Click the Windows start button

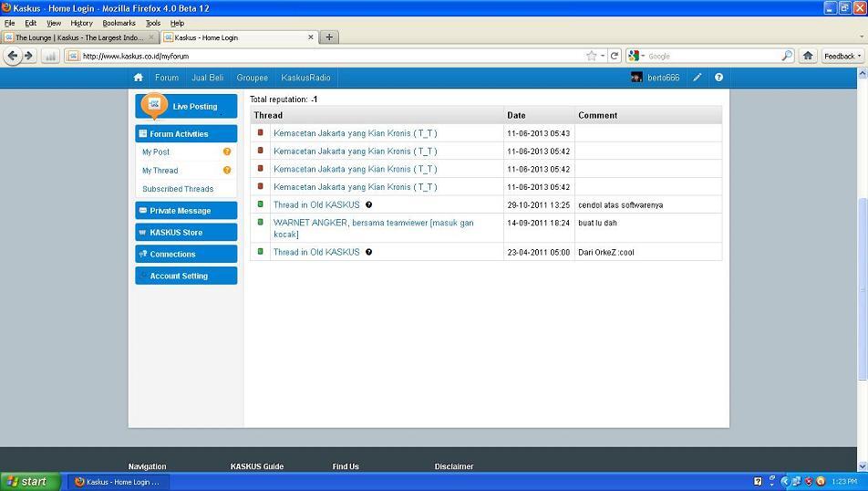30,482
